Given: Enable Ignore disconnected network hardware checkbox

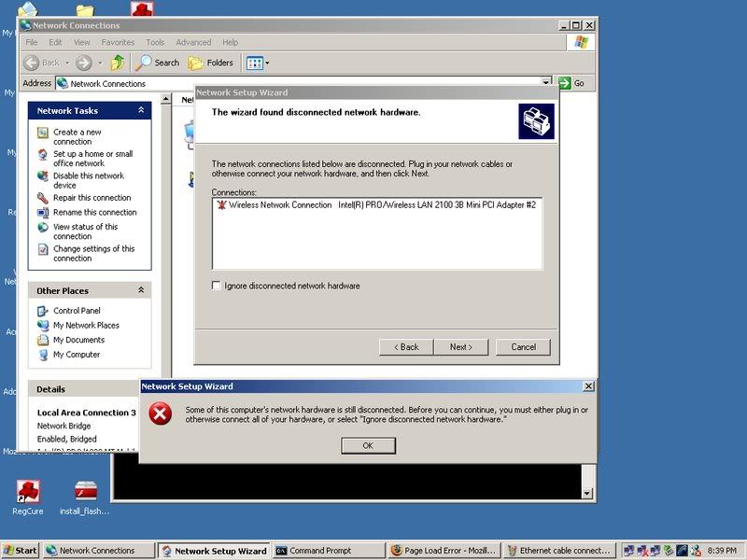Looking at the screenshot, I should [x=218, y=286].
